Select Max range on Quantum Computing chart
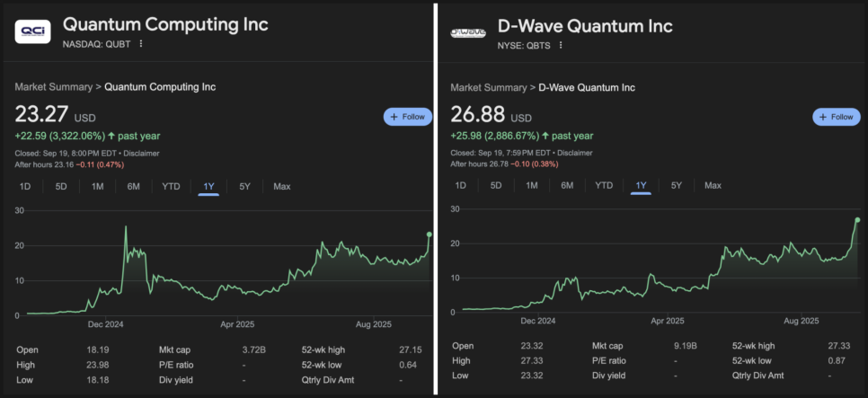Viewport: 868px width, 398px height. [282, 187]
